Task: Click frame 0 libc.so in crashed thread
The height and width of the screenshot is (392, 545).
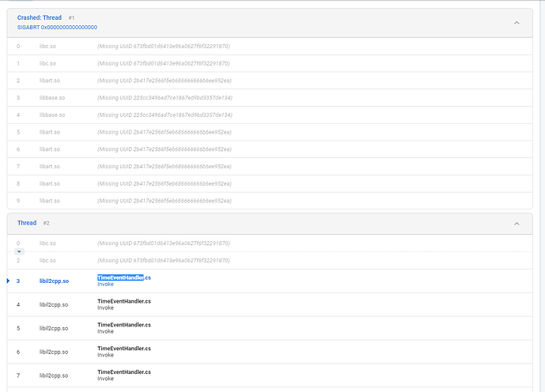Action: coord(48,46)
